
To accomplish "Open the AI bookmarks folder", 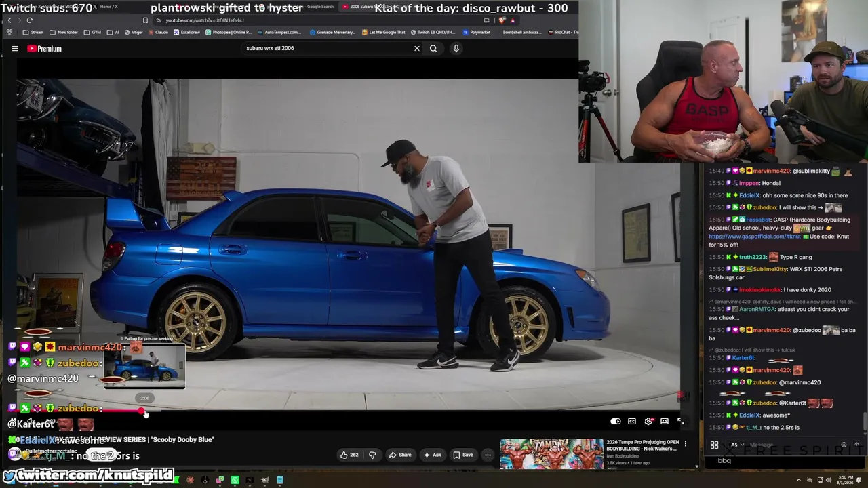I will (113, 32).
